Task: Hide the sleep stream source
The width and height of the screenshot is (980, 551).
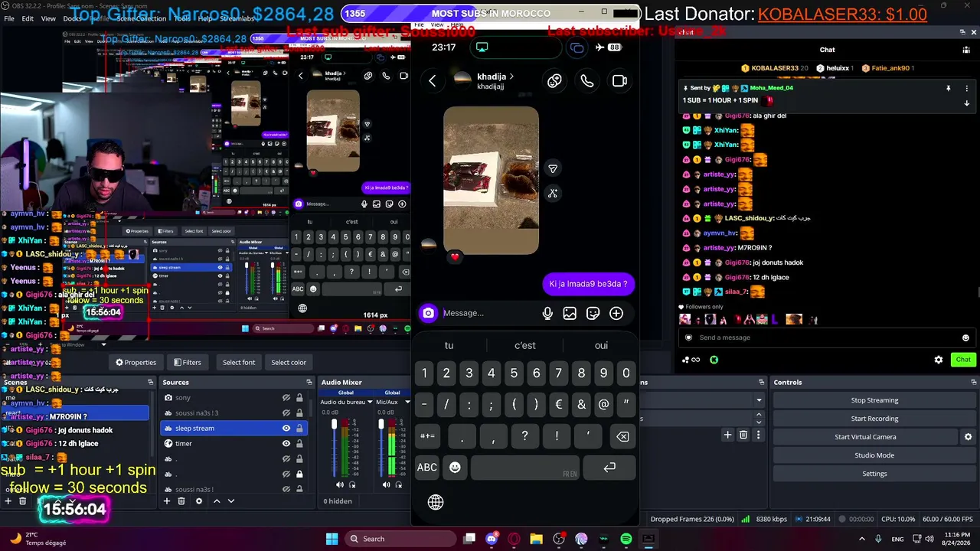Action: point(286,429)
